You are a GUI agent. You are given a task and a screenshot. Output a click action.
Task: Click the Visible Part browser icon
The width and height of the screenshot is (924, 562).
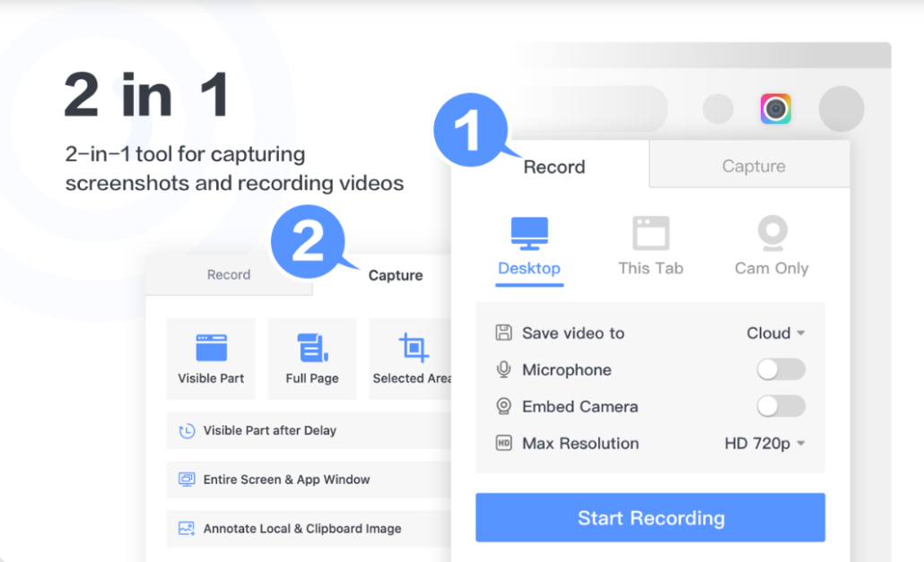211,347
